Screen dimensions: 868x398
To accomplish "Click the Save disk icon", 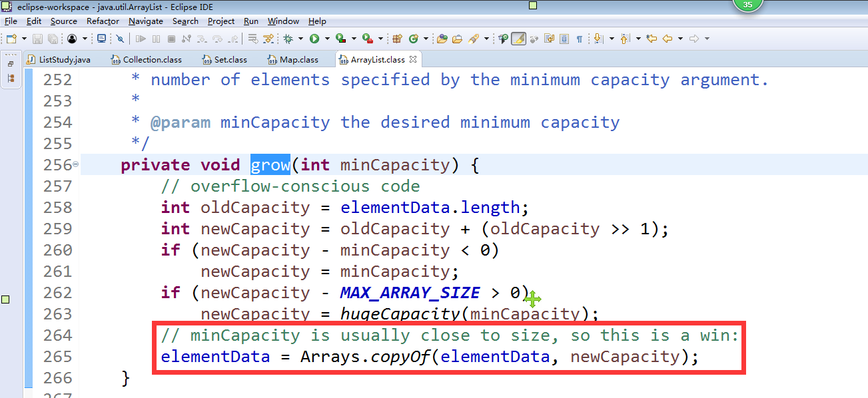I will 37,39.
